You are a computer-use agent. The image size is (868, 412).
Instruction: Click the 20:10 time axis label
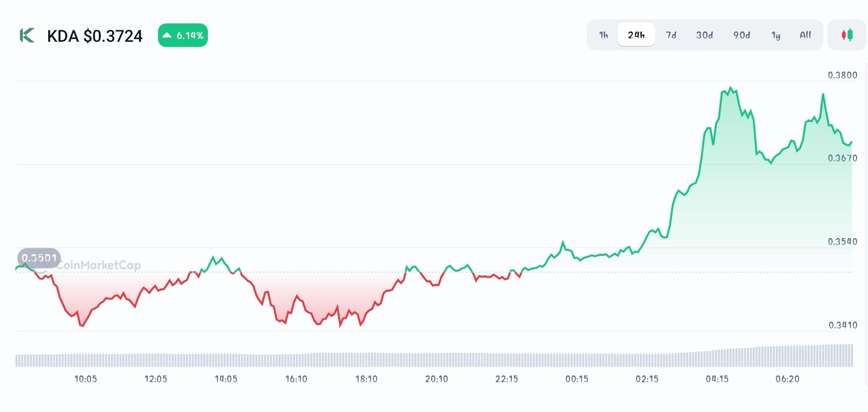(x=436, y=379)
